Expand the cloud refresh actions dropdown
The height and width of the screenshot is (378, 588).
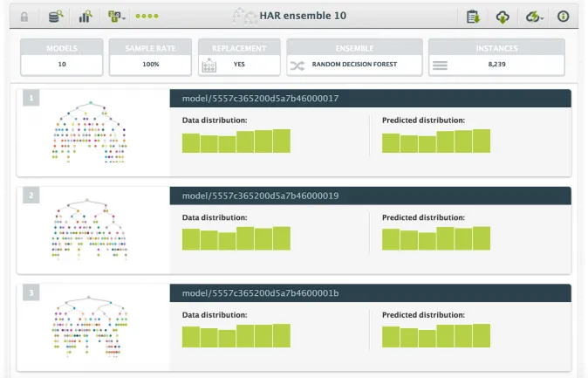pos(533,16)
